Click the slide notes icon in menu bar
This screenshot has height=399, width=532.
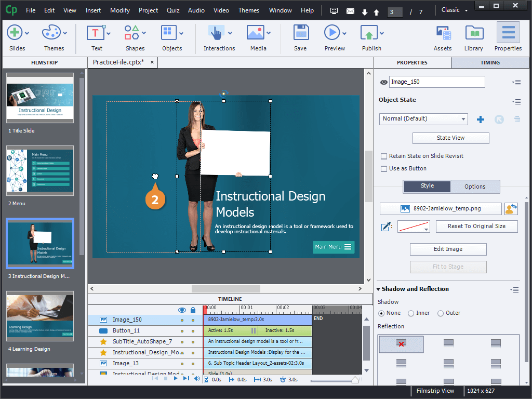pos(334,11)
